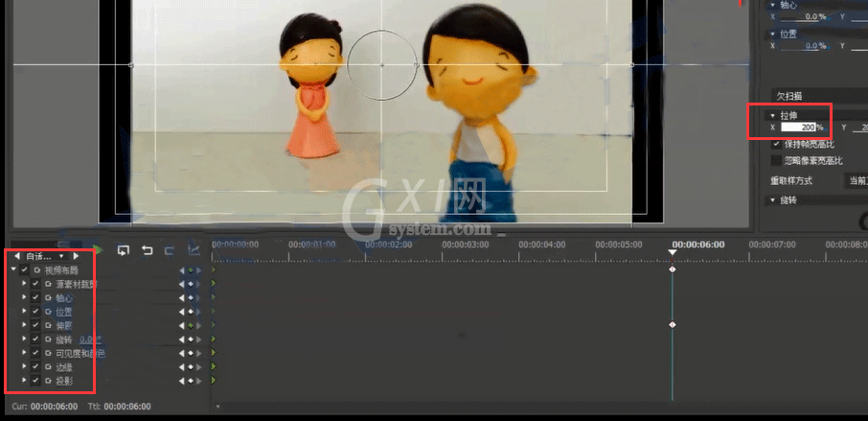The height and width of the screenshot is (421, 868).
Task: Expand the 位置 row in the parameter tree
Action: coord(24,312)
